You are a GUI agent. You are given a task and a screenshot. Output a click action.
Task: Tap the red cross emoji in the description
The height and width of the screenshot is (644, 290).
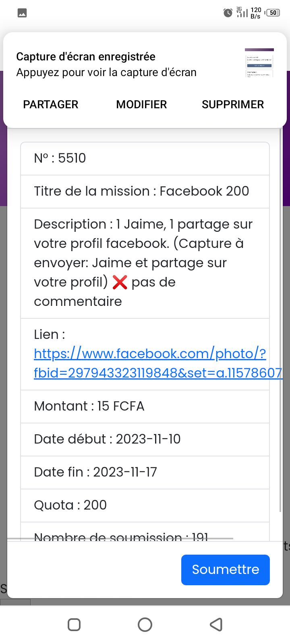pyautogui.click(x=120, y=282)
